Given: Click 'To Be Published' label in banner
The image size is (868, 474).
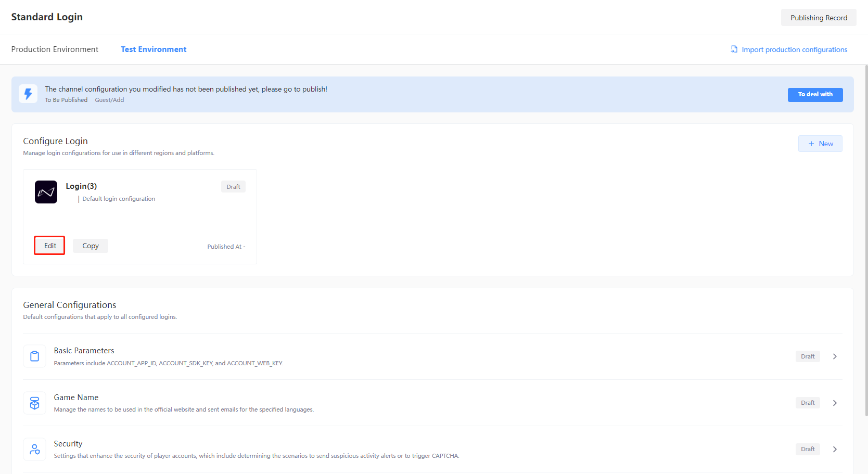Looking at the screenshot, I should (66, 100).
